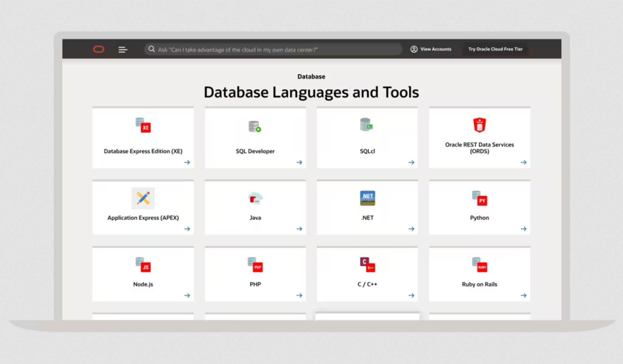Viewport: 623px width, 364px height.
Task: Click the SQLcl database icon
Action: point(367,125)
